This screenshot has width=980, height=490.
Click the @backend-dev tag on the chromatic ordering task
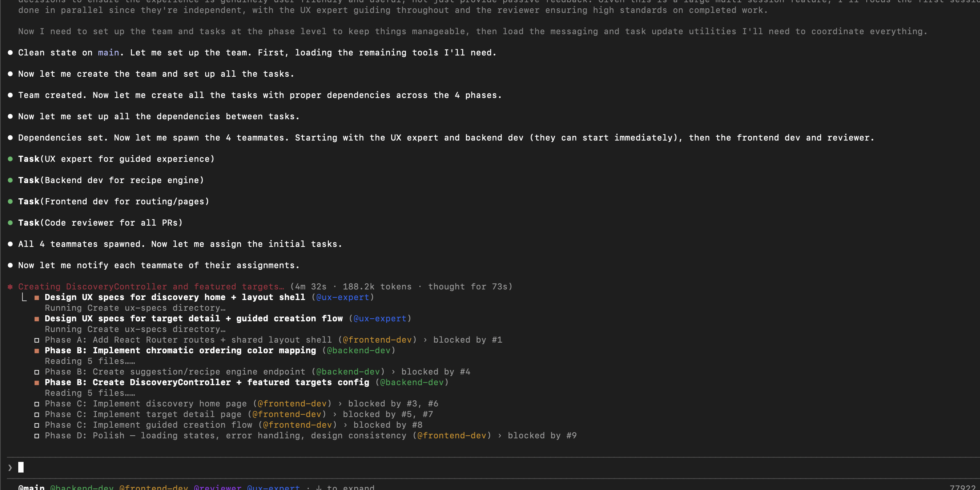click(359, 351)
